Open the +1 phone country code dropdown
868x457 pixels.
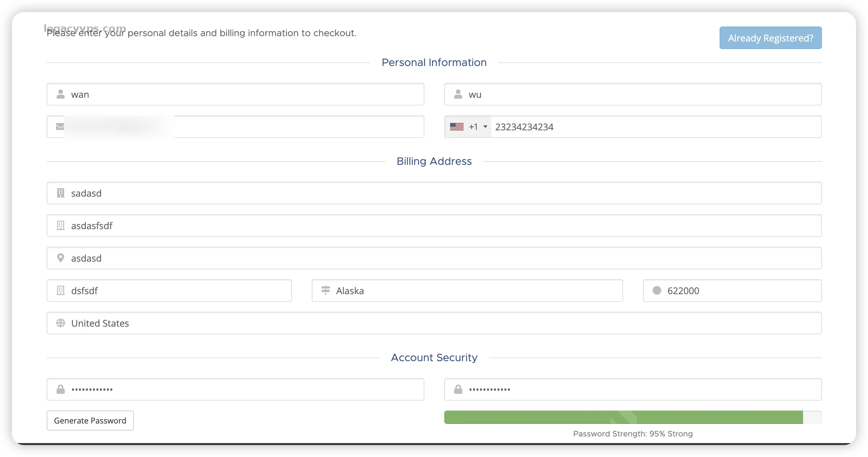pos(469,127)
